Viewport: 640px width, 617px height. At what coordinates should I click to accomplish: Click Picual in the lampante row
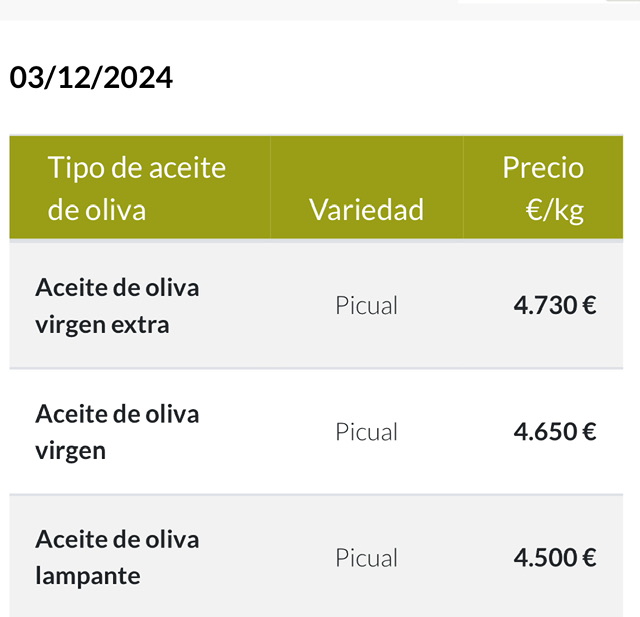tap(366, 558)
